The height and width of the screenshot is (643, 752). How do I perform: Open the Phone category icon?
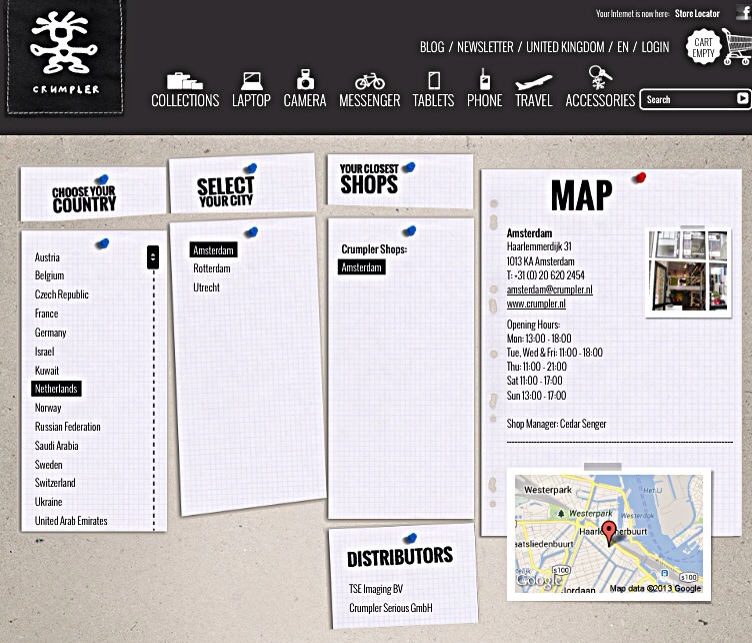[484, 79]
